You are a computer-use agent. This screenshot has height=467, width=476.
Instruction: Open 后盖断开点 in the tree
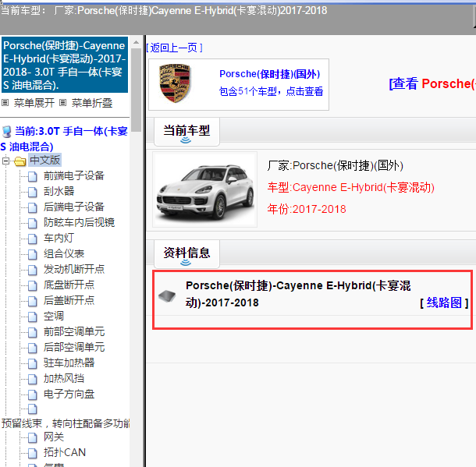69,300
